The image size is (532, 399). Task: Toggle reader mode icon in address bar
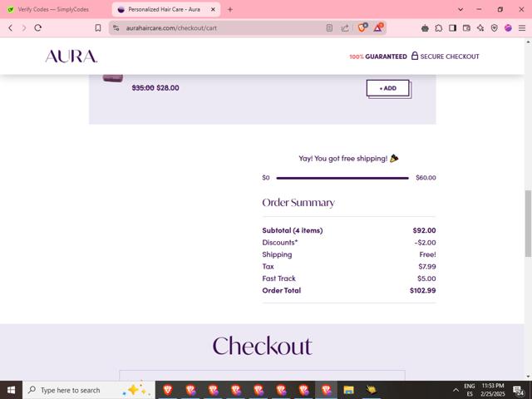(x=329, y=28)
